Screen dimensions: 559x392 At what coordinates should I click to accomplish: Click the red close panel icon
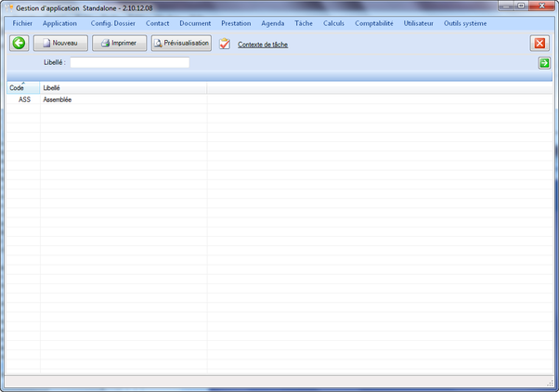point(539,44)
